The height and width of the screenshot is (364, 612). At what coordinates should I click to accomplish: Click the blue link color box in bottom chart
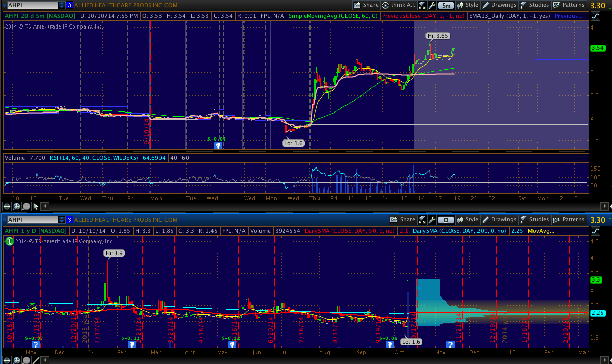pyautogui.click(x=69, y=220)
